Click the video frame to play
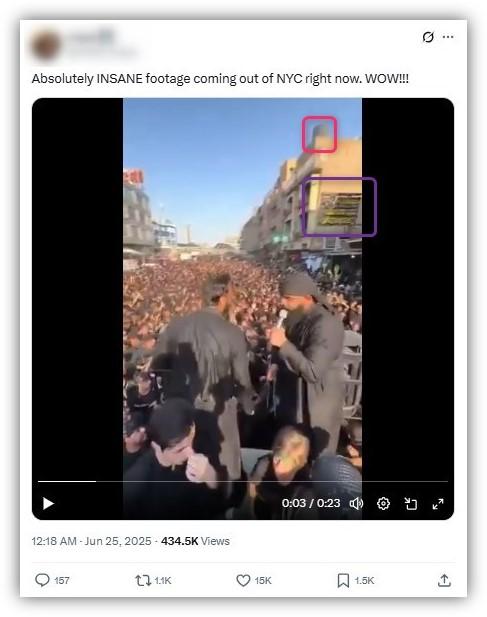 coord(243,291)
